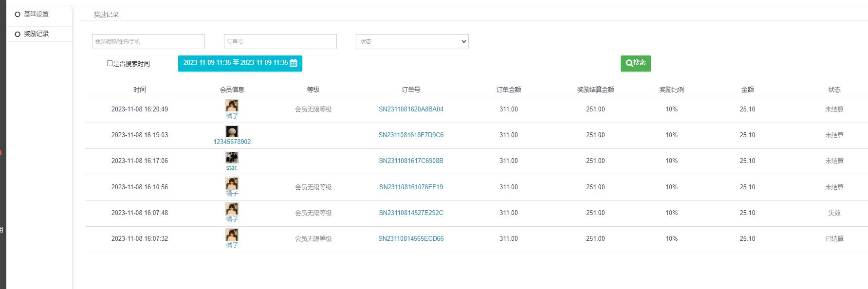
Task: Click the calendar icon in date range
Action: point(294,63)
